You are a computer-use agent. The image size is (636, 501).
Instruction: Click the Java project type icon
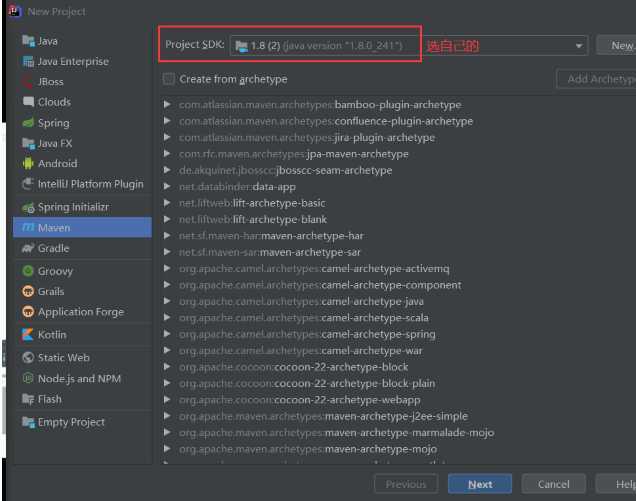click(28, 41)
